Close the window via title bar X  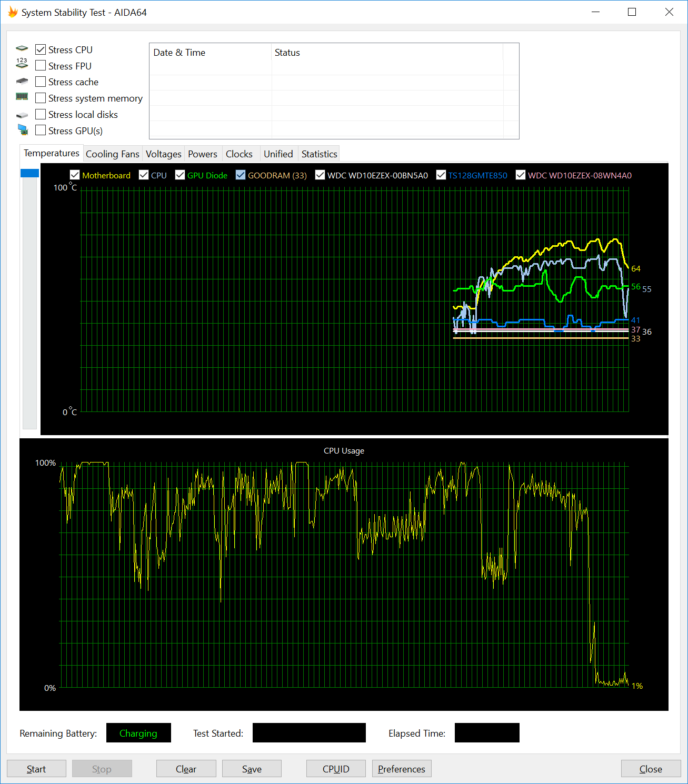coord(669,12)
